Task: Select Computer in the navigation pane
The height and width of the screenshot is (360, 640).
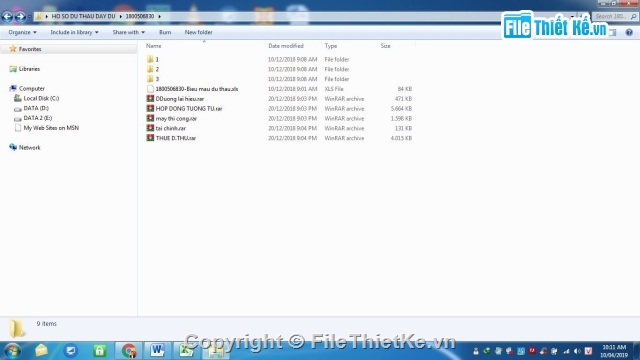Action: click(32, 89)
